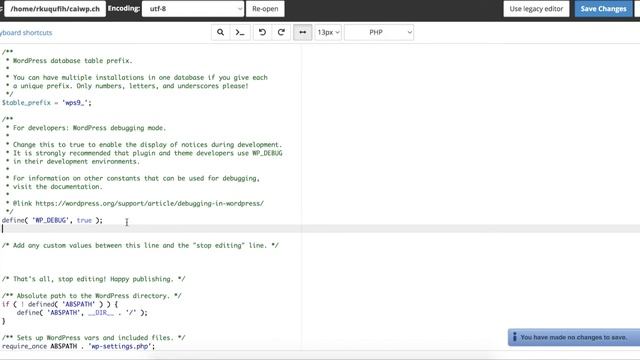640x360 pixels.
Task: Click the Encoding label
Action: pyautogui.click(x=124, y=8)
